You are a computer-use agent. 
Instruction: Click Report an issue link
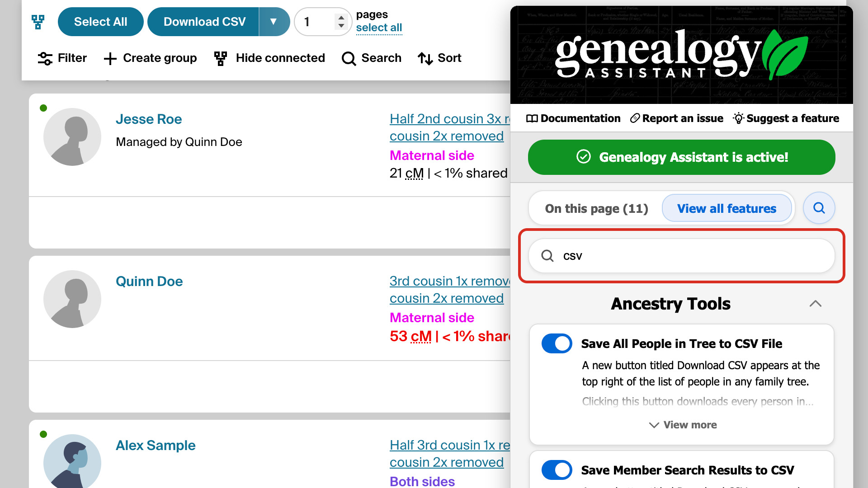point(677,118)
